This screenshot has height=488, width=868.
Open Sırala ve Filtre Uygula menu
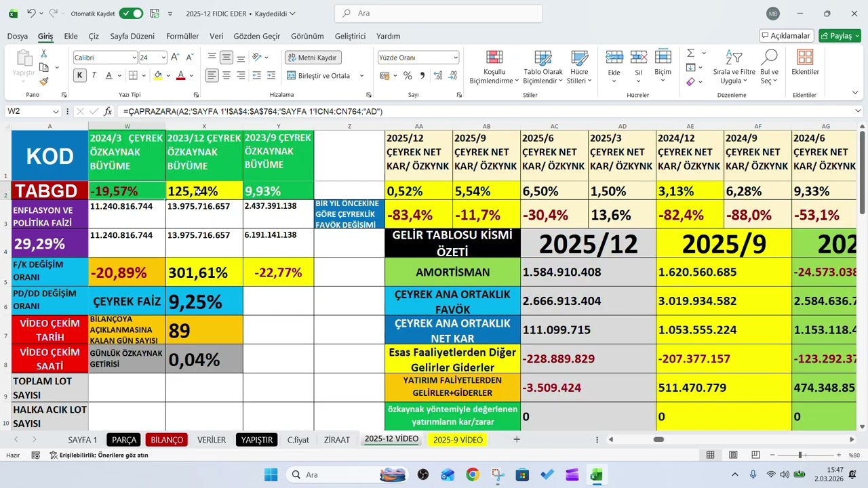coord(734,67)
